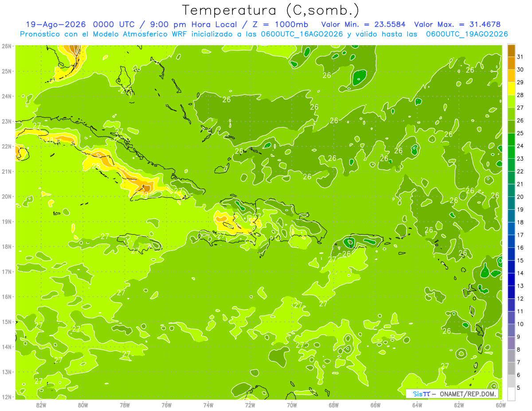The height and width of the screenshot is (411, 532).
Task: Click the 12N latitude axis label
Action: click(7, 397)
